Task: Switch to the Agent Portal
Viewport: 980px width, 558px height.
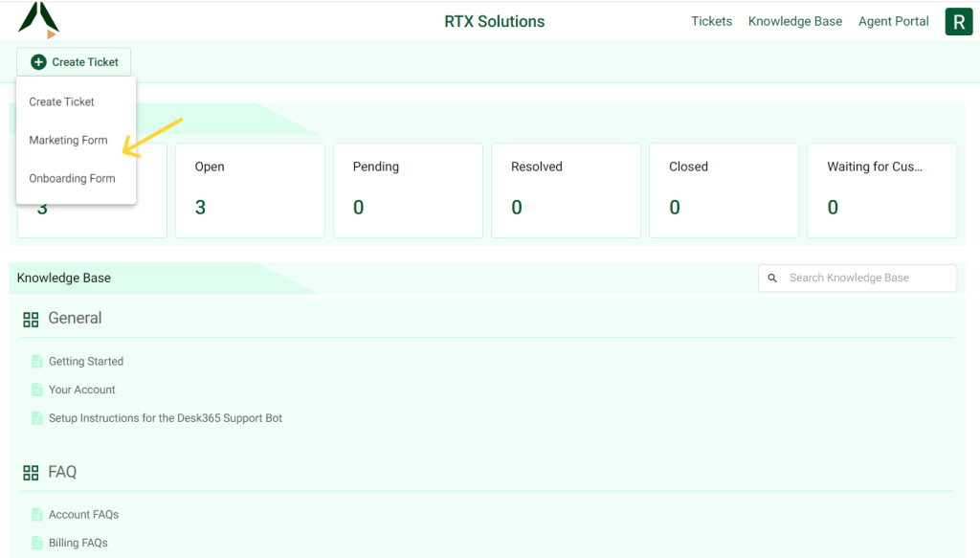Action: point(893,20)
